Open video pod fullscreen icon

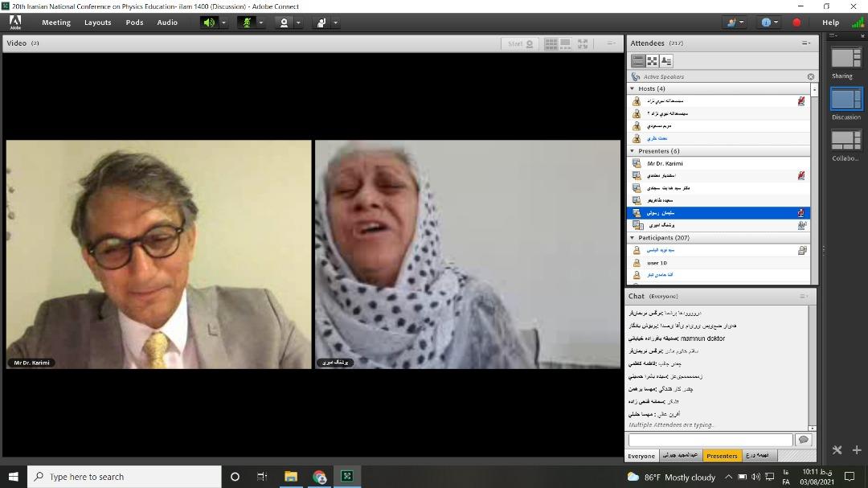[x=583, y=43]
